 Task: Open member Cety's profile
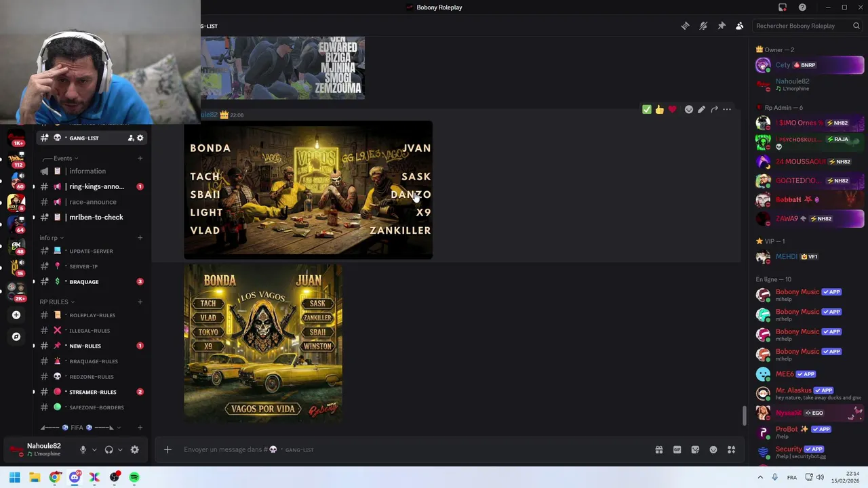810,65
